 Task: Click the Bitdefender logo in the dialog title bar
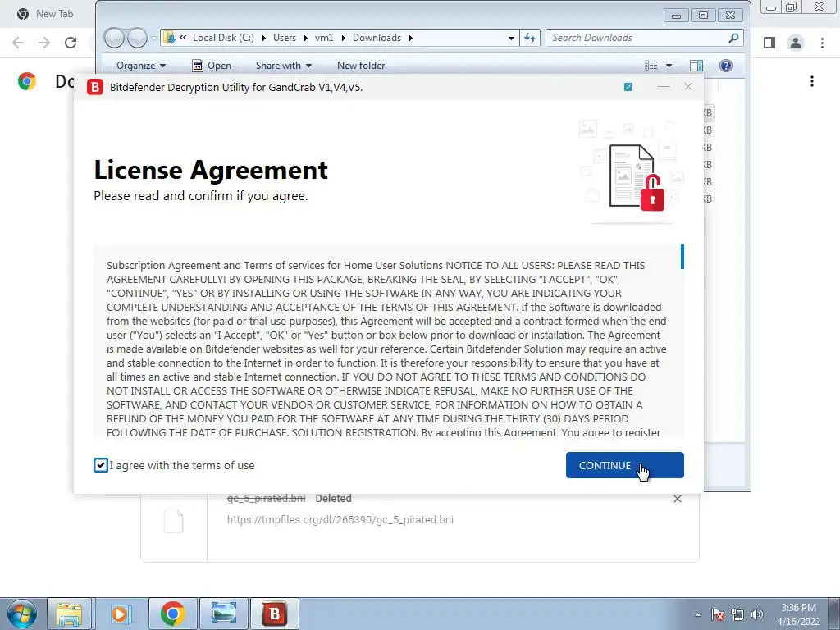95,87
